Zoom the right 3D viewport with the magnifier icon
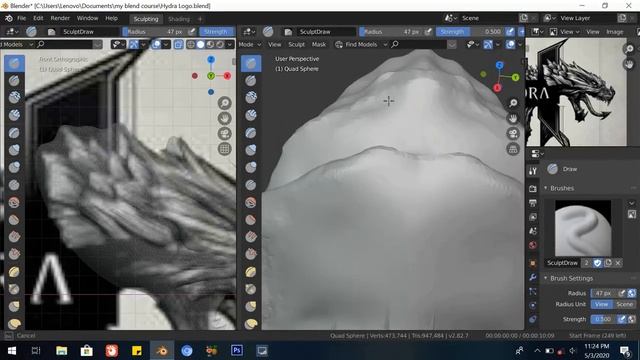Screen dimensions: 640x360 513,103
